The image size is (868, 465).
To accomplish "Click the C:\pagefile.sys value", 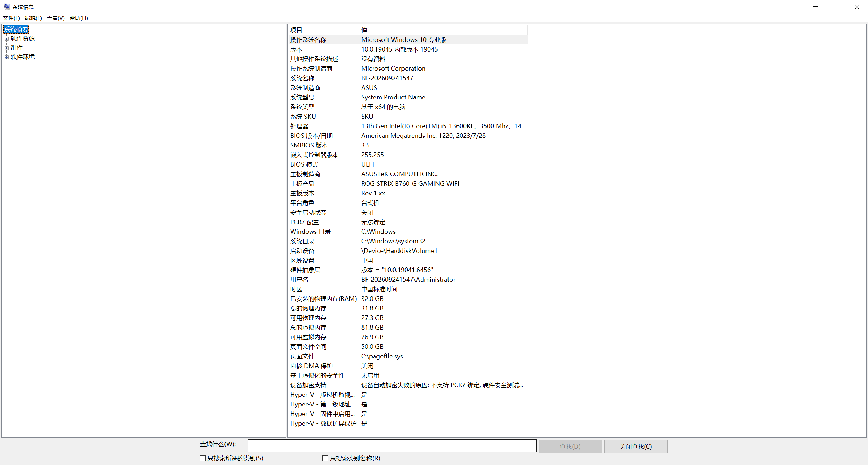I will [x=382, y=356].
